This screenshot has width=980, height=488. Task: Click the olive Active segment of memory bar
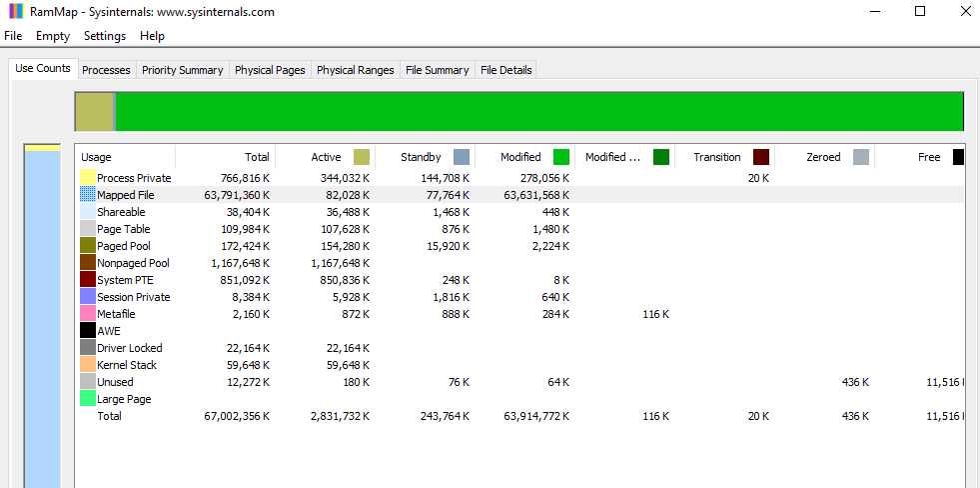[x=94, y=112]
